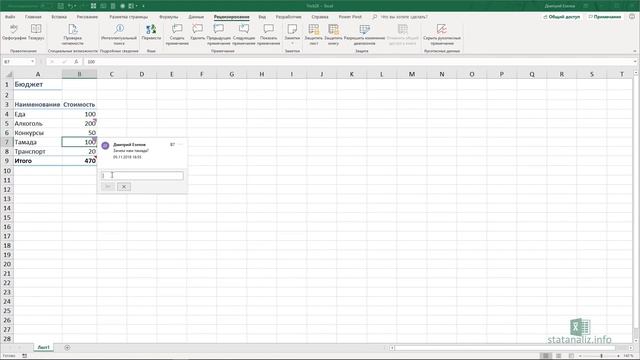The height and width of the screenshot is (360, 640).
Task: Switch to the Вставка tab
Action: [59, 17]
